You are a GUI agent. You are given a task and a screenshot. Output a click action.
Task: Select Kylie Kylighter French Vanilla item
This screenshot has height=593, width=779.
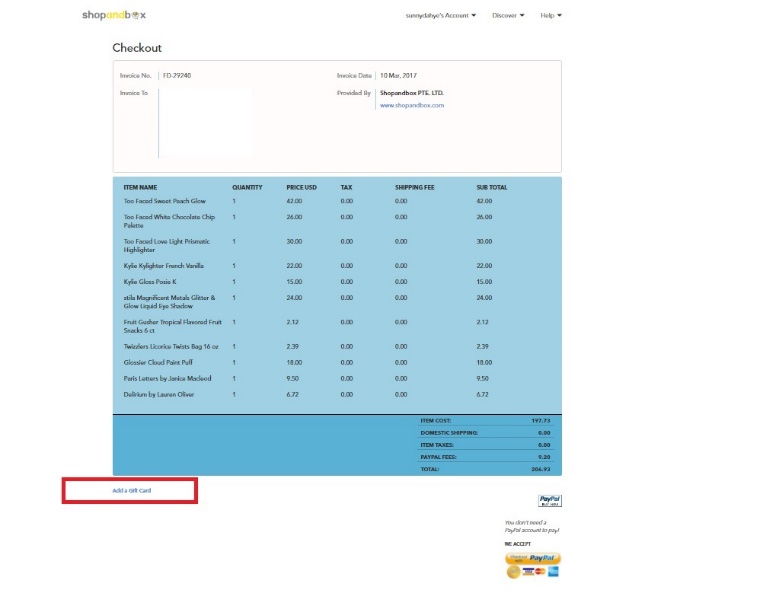click(x=163, y=266)
